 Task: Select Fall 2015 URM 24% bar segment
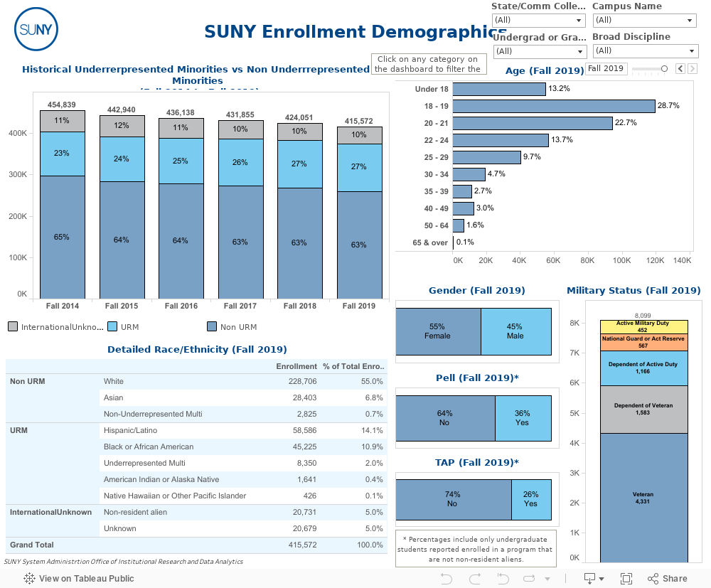coord(122,159)
